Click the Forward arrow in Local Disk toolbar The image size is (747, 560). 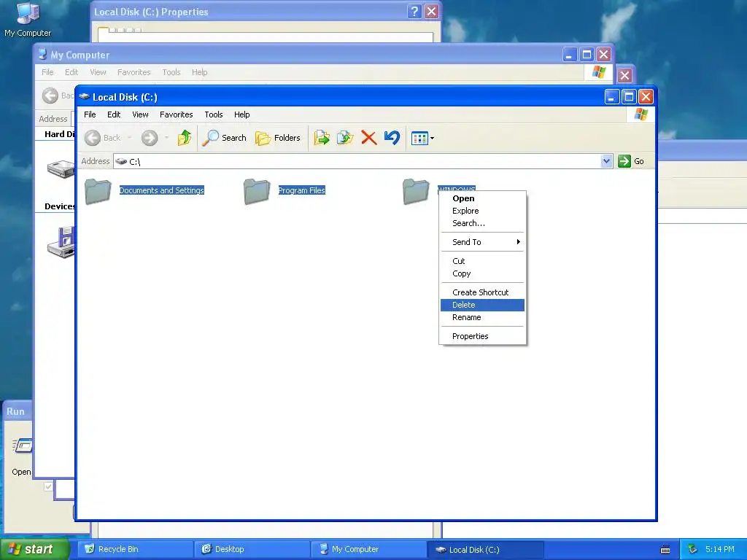coord(149,138)
